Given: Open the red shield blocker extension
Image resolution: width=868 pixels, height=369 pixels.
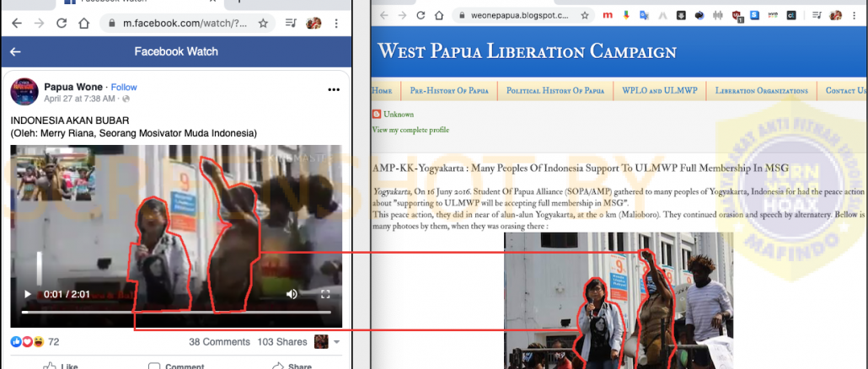Looking at the screenshot, I should point(737,16).
